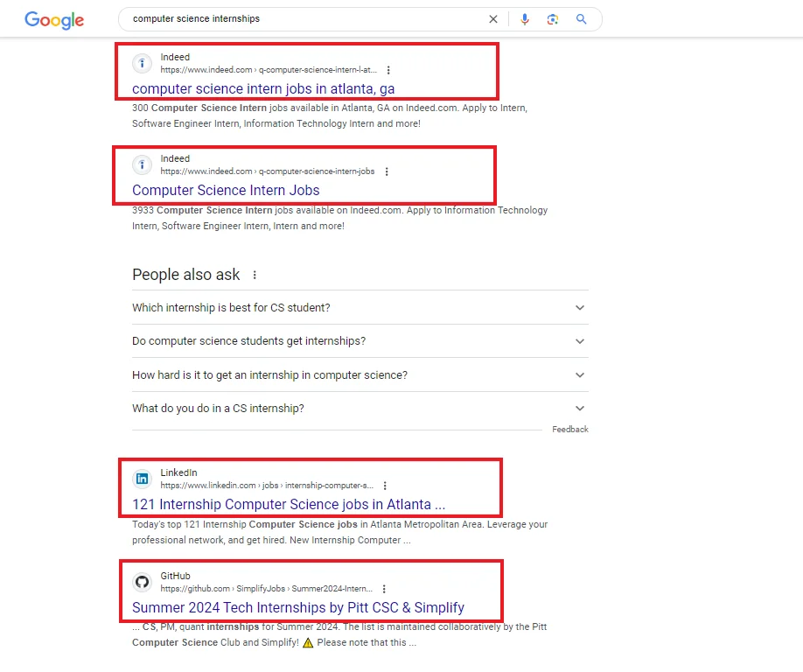Open three-dot menu for LinkedIn result
Image resolution: width=803 pixels, height=672 pixels.
click(385, 486)
